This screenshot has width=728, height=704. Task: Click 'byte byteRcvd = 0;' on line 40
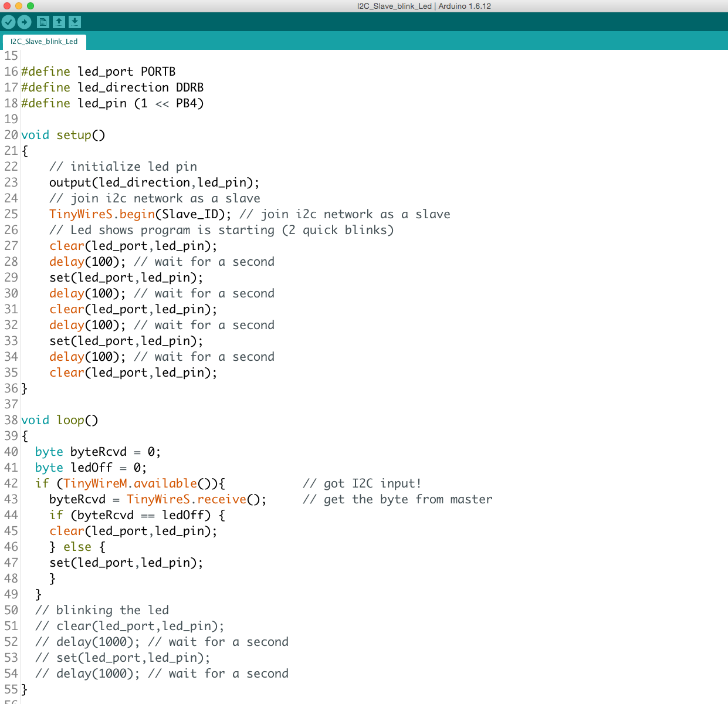(98, 452)
